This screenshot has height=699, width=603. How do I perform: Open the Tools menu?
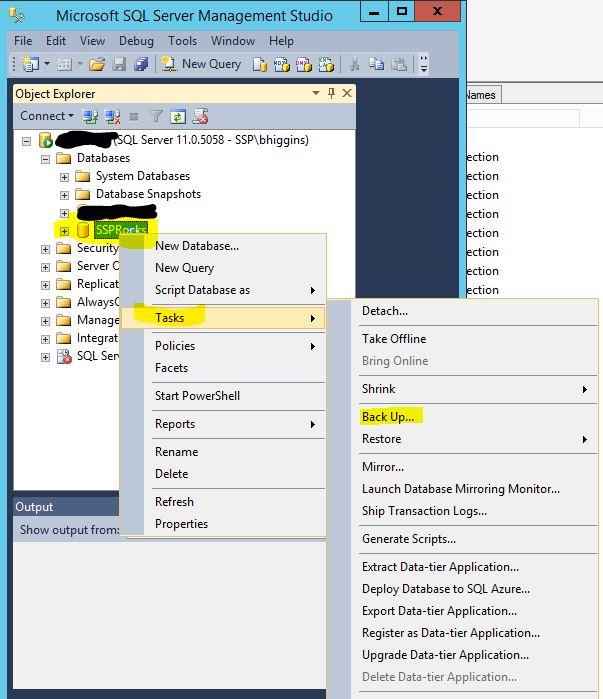183,41
